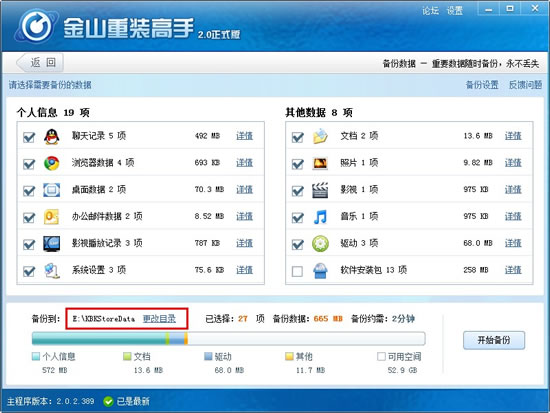Image resolution: width=550 pixels, height=413 pixels.
Task: Toggle the 系统设置 system settings checkbox
Action: click(x=29, y=271)
